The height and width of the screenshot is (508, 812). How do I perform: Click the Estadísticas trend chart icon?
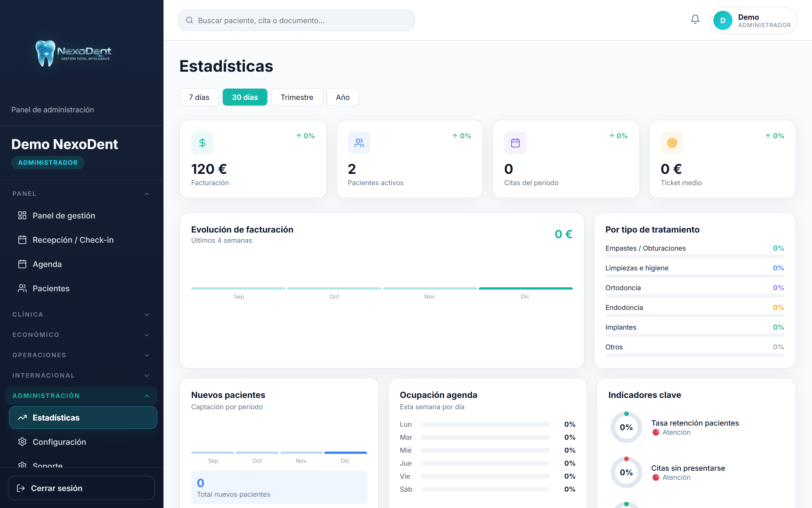coord(22,418)
